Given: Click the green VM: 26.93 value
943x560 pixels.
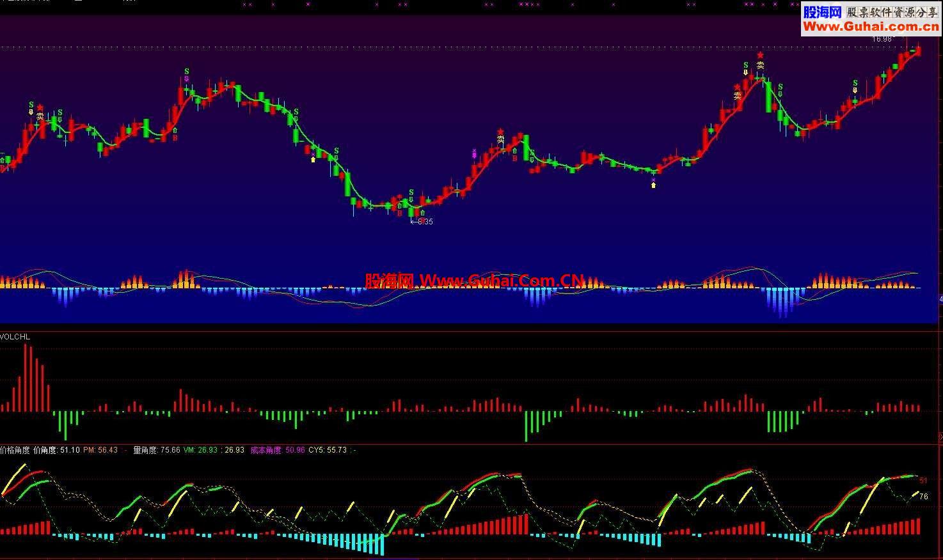Looking at the screenshot, I should (x=200, y=450).
